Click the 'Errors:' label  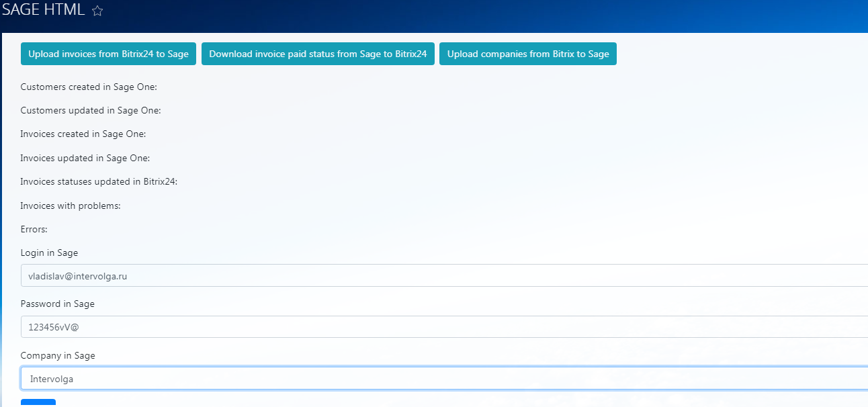34,229
